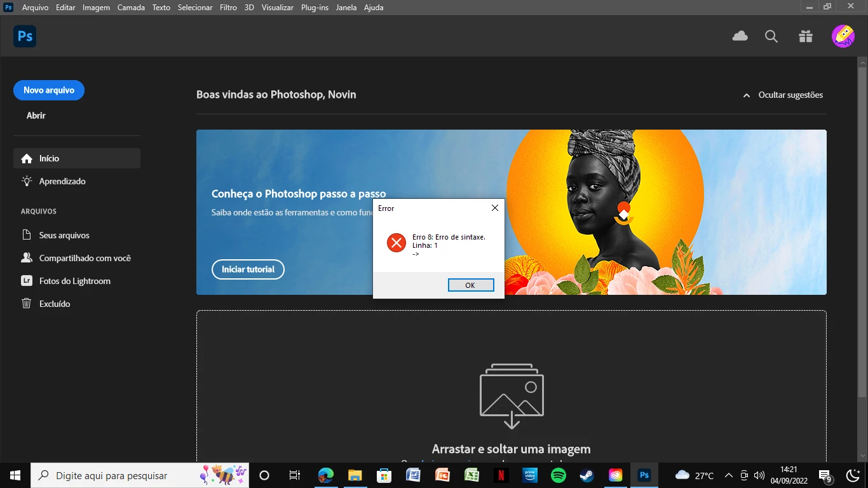Click the Abrir button
The width and height of the screenshot is (868, 488).
(x=36, y=116)
